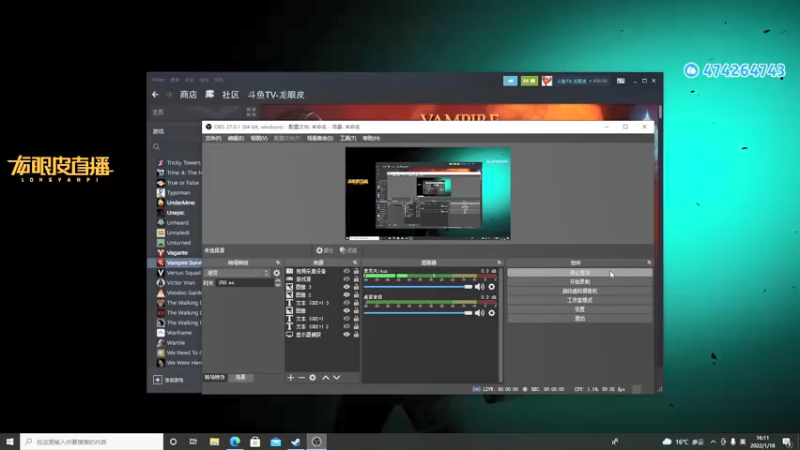Viewport: 800px width, 450px height.
Task: Click the transition duration stepper arrows
Action: pyautogui.click(x=278, y=283)
